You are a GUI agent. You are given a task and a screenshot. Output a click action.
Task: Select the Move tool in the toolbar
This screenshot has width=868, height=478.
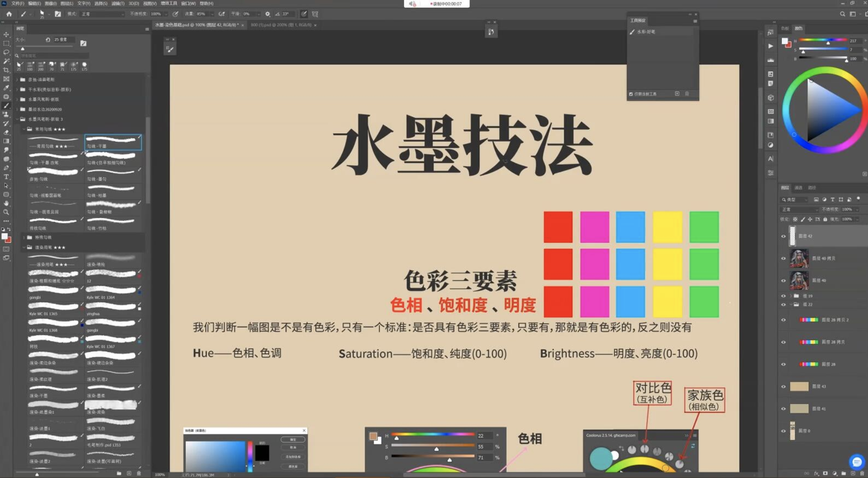[x=6, y=35]
